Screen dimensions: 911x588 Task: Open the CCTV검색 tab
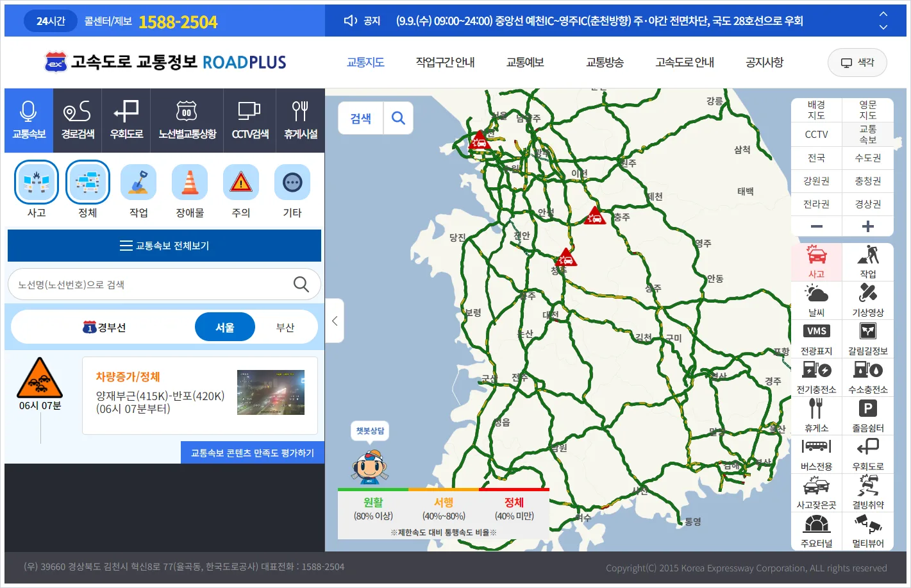(250, 121)
